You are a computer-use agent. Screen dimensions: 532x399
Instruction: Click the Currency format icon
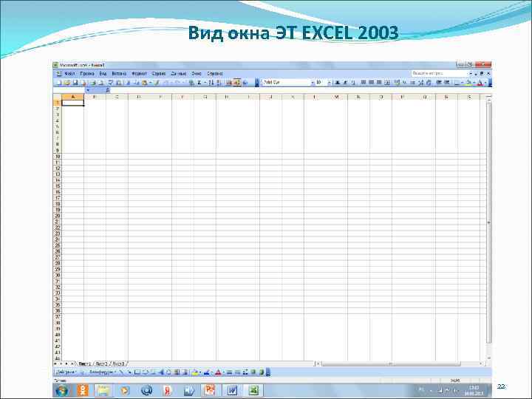pos(397,83)
